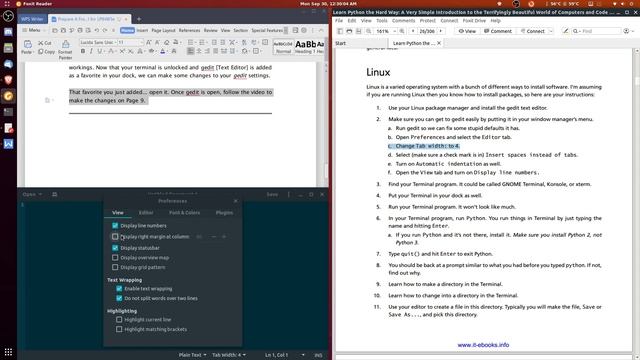Viewport: 640px width, 360px height.
Task: Click Copy in WPS Writer ribbon
Action: (x=46, y=52)
